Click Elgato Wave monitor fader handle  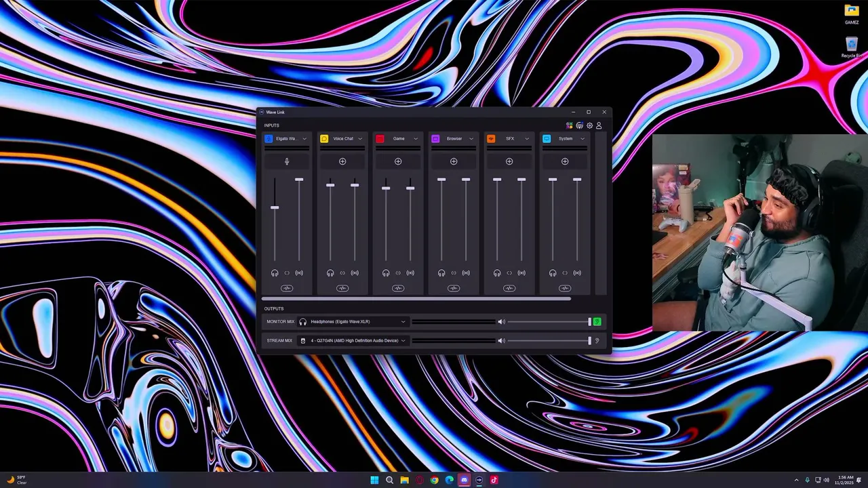click(x=275, y=207)
